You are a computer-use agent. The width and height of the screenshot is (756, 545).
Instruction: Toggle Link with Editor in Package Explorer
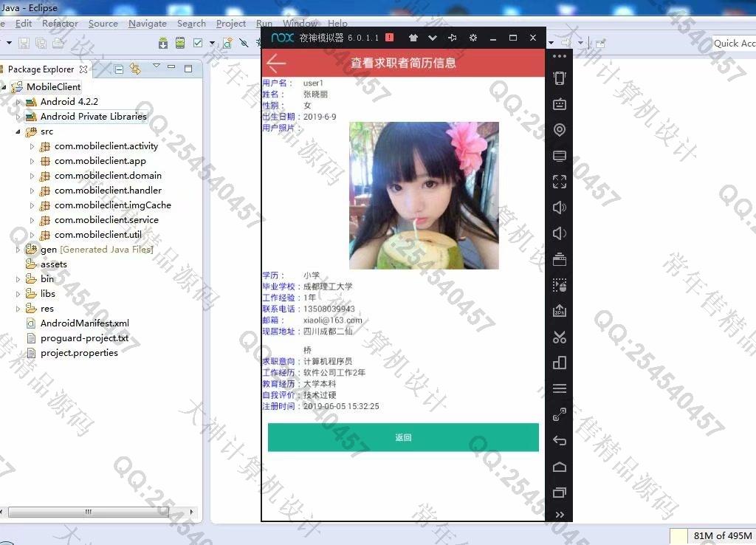coord(136,69)
